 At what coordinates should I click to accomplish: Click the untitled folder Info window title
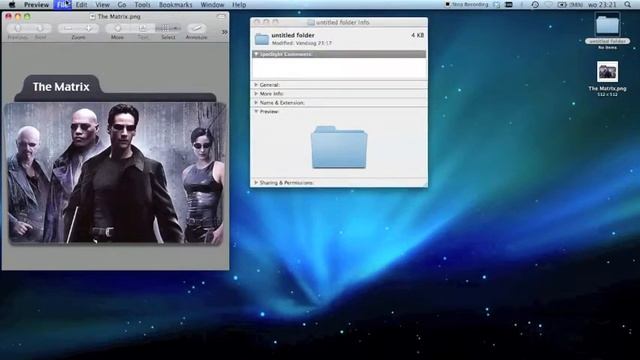(x=342, y=22)
